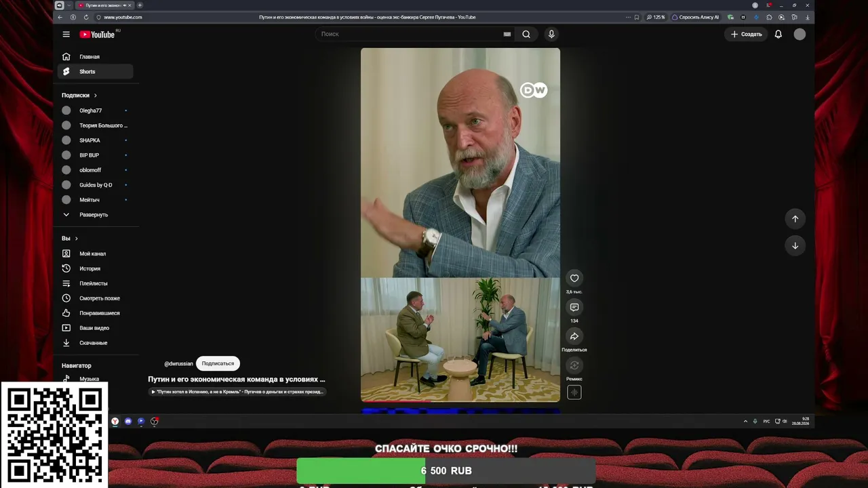Open a new browser tab
The height and width of the screenshot is (488, 868).
pos(140,5)
